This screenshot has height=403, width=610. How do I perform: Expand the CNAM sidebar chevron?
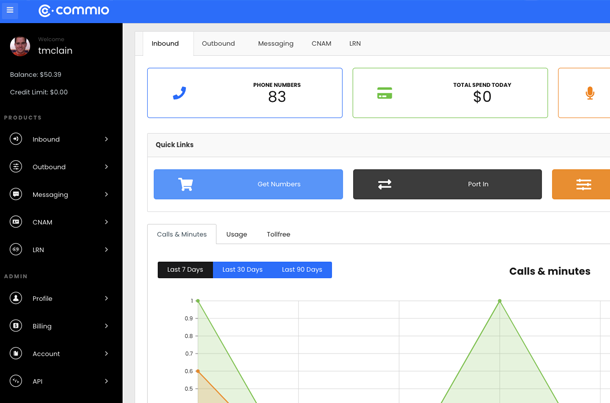pos(106,222)
